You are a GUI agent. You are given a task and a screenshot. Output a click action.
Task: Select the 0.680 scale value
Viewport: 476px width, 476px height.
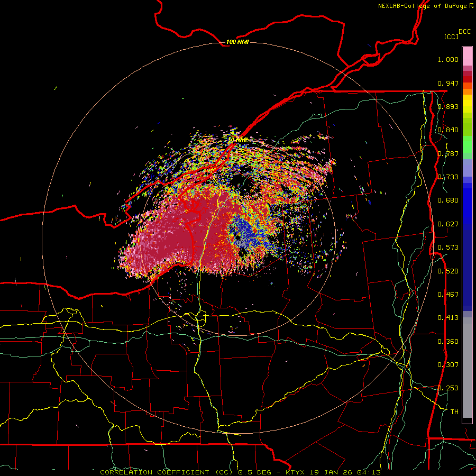[448, 200]
